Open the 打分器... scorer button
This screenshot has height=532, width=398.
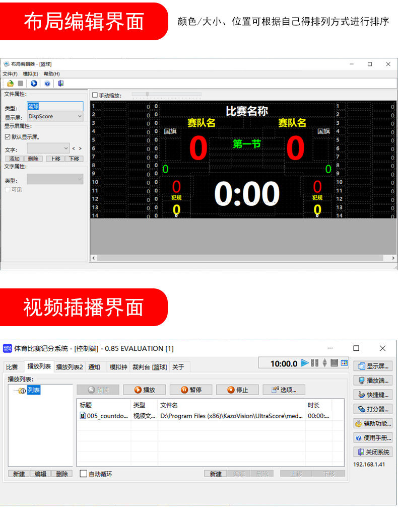373,409
